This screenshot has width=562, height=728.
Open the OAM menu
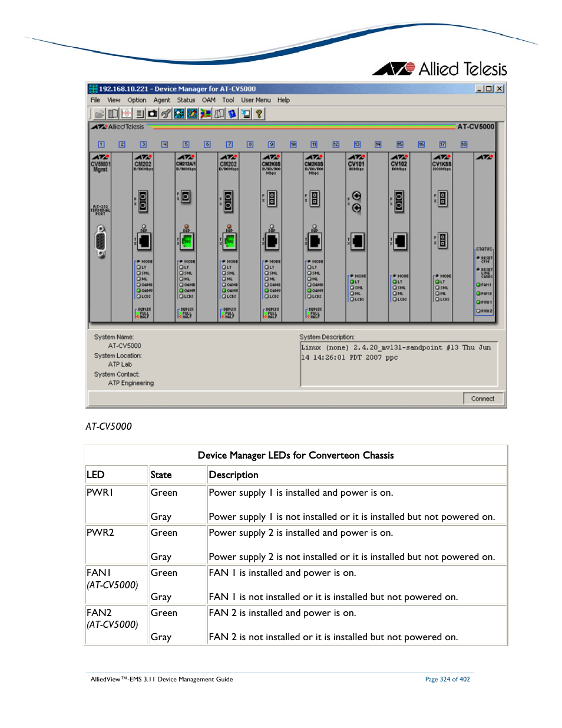pyautogui.click(x=209, y=100)
